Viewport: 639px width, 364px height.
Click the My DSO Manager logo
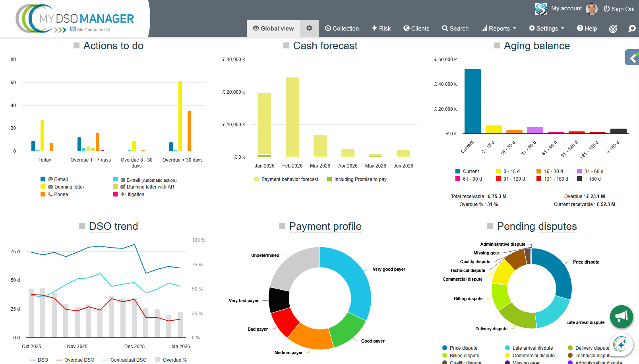[x=76, y=19]
